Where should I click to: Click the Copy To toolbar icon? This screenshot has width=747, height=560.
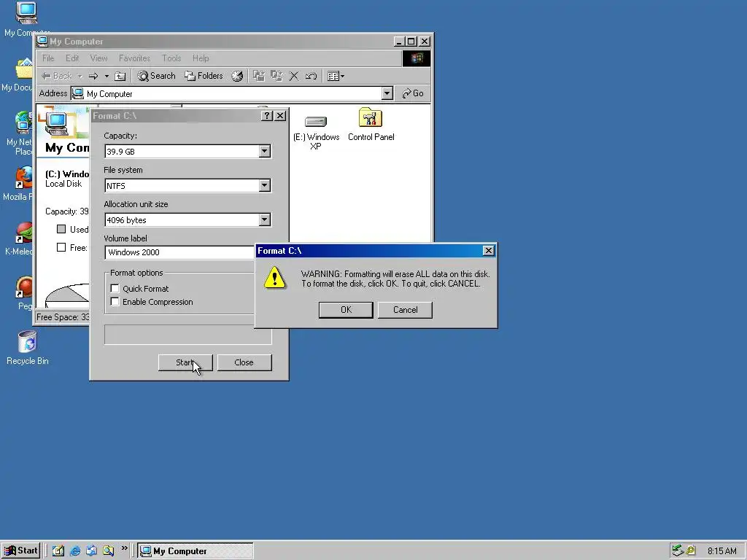click(276, 76)
